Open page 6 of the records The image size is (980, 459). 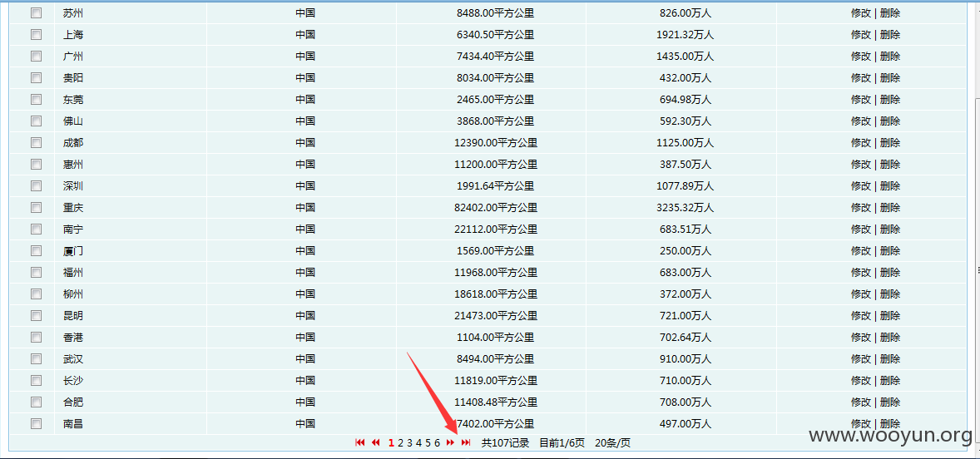point(438,442)
